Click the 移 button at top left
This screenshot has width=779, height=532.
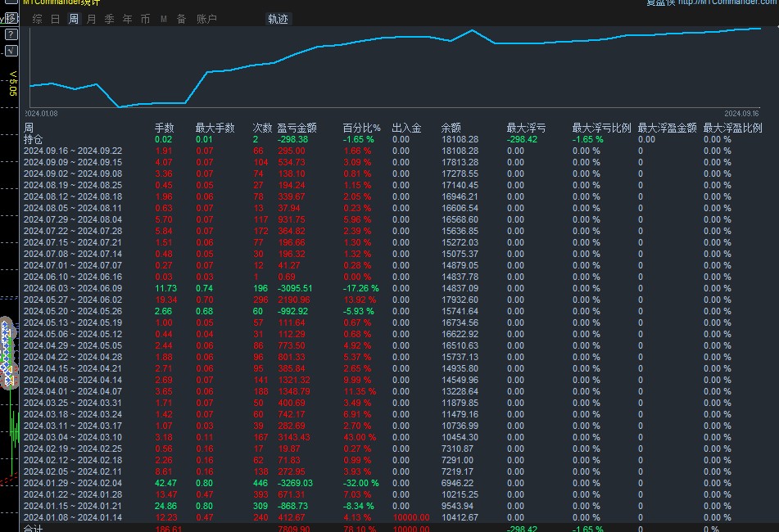click(x=11, y=18)
